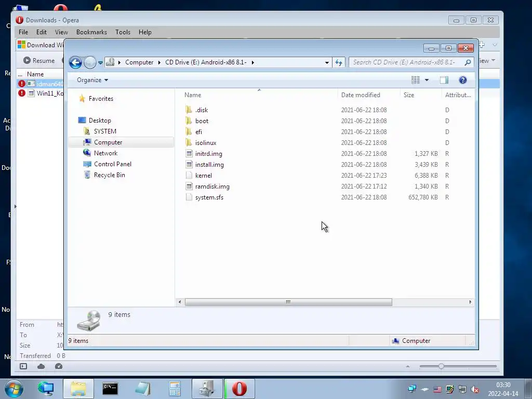532x399 pixels.
Task: Adjust Opera zoom slider handle
Action: point(441,366)
